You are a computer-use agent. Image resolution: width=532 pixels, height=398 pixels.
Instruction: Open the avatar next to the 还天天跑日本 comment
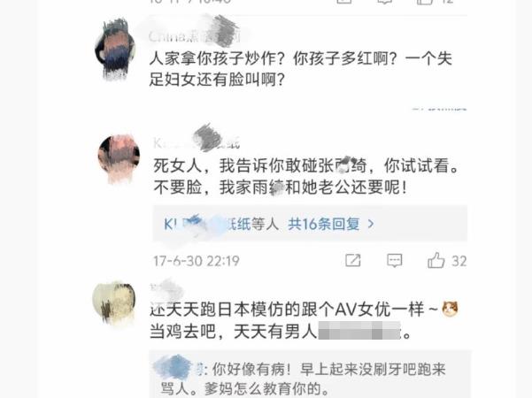coord(114,302)
